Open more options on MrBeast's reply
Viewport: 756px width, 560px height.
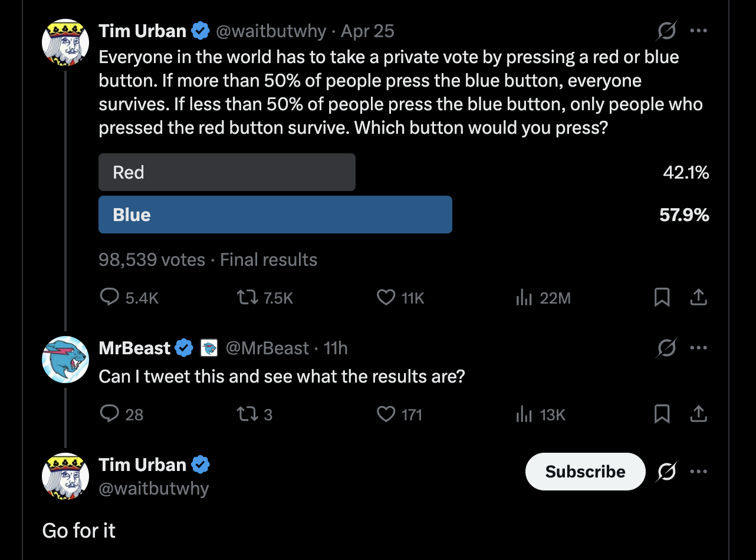click(698, 348)
